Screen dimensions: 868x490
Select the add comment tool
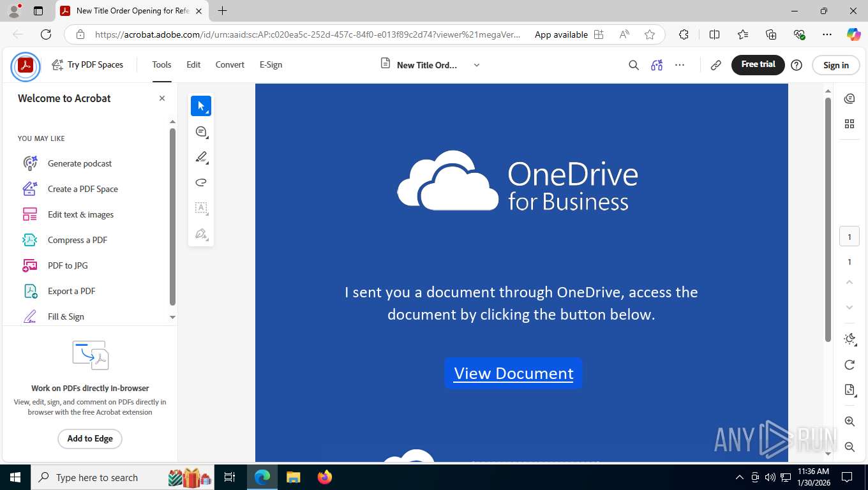pos(201,131)
